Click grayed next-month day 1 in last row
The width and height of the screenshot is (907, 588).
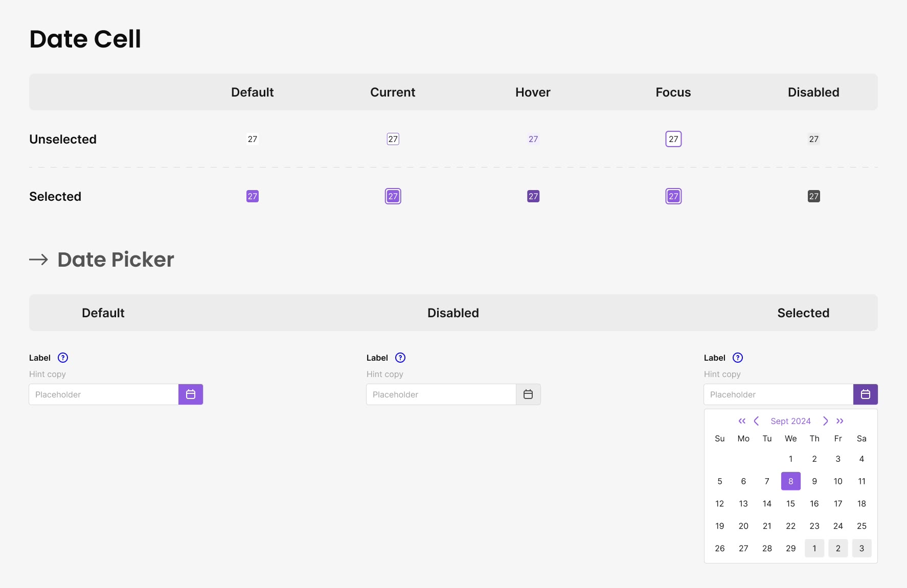(x=814, y=548)
